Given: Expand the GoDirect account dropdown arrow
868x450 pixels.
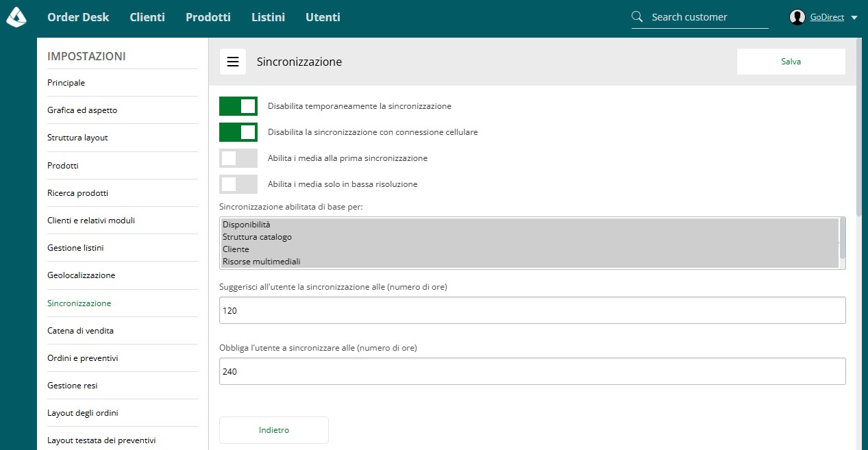Looking at the screenshot, I should click(854, 18).
